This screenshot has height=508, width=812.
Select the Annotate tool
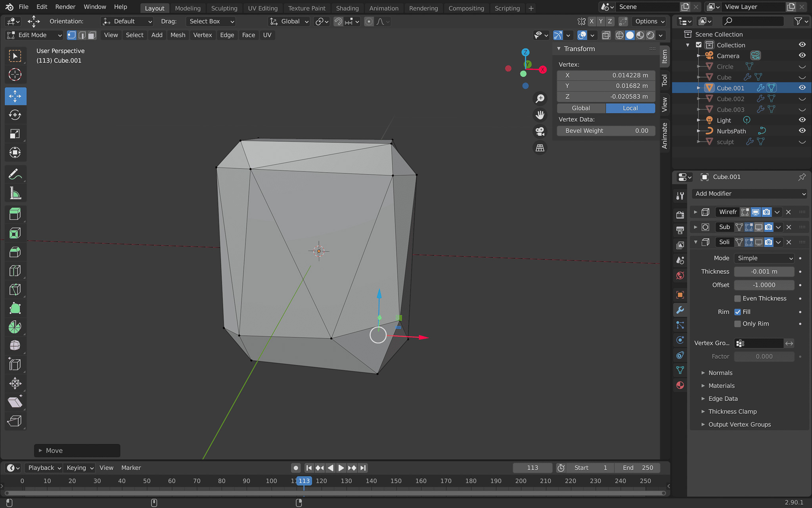click(x=15, y=174)
